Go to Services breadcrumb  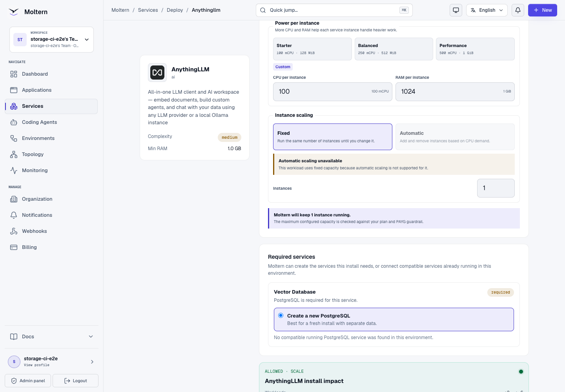point(148,10)
